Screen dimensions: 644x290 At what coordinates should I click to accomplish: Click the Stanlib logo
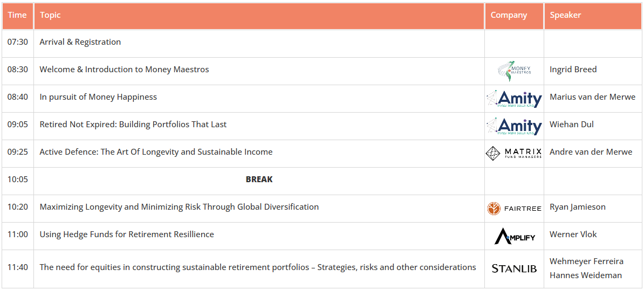(x=514, y=268)
